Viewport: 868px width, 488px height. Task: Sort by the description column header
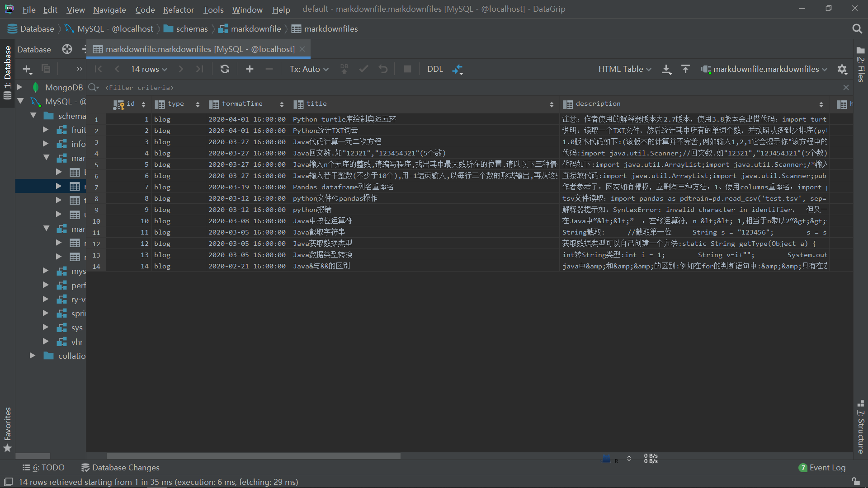tap(693, 104)
